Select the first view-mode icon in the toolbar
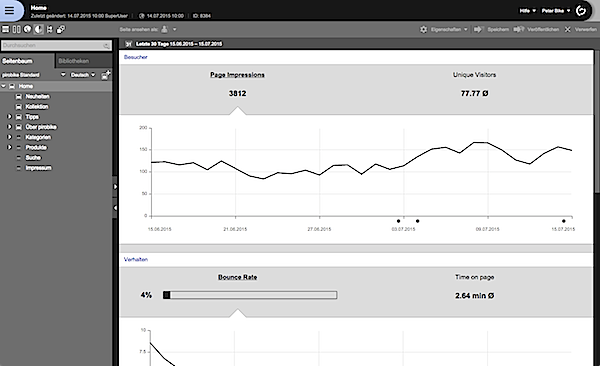 [5, 29]
